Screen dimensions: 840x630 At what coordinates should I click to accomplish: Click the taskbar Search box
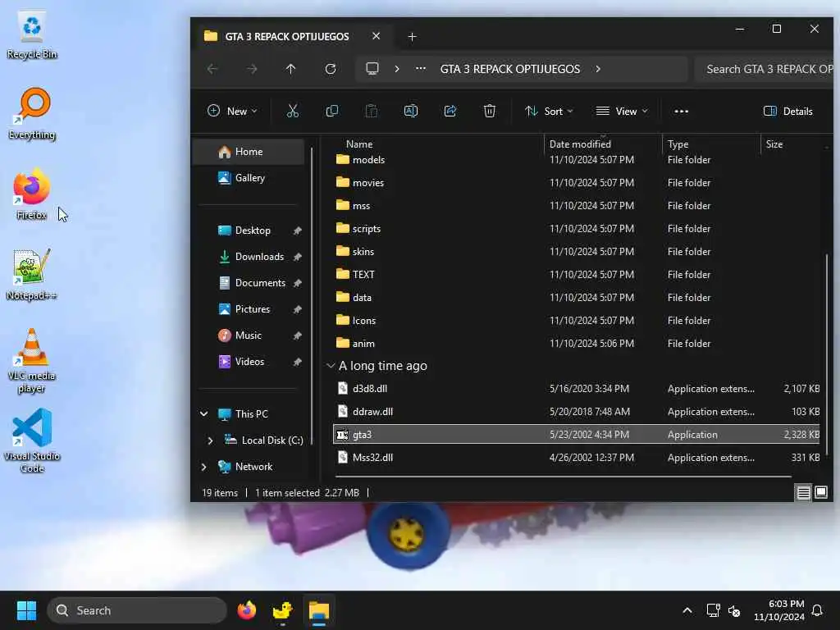[x=137, y=610]
